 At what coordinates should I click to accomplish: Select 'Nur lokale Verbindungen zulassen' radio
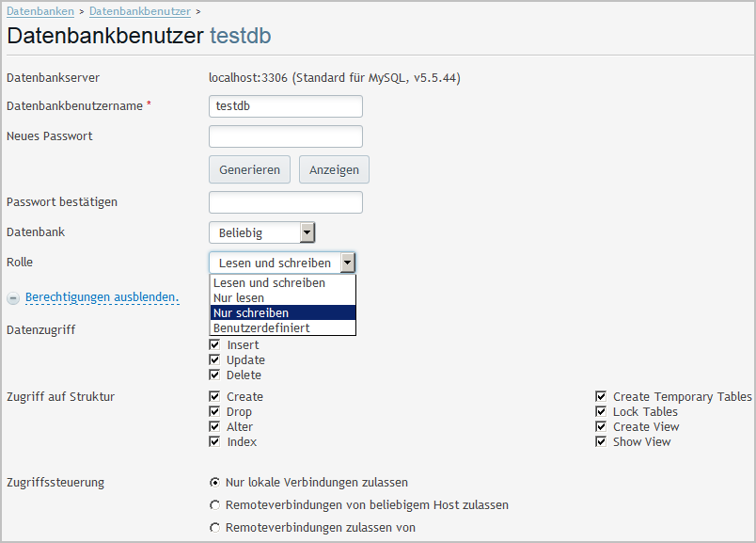(214, 482)
